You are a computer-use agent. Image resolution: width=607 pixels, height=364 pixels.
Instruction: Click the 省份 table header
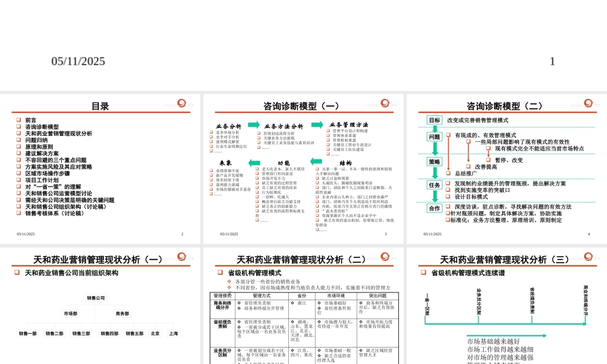pos(302,296)
